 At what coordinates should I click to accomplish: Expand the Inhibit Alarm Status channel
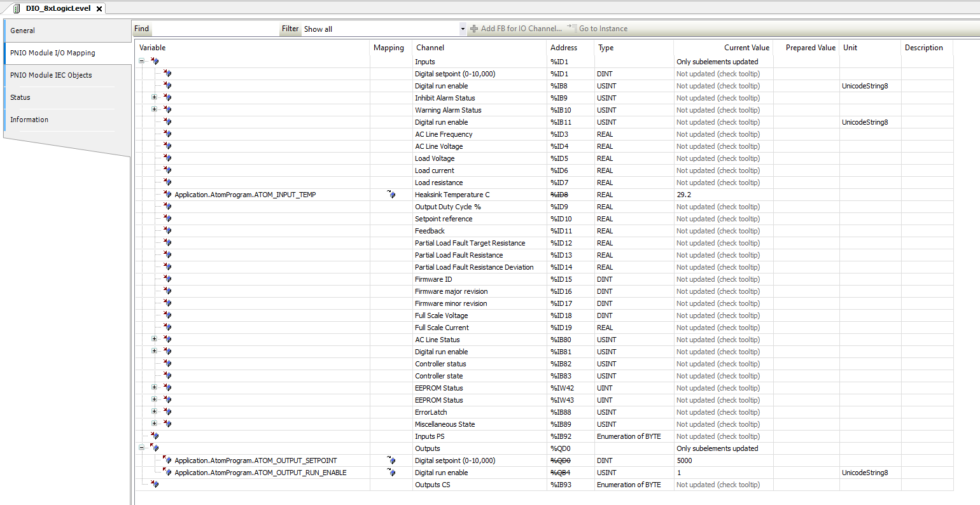[154, 98]
